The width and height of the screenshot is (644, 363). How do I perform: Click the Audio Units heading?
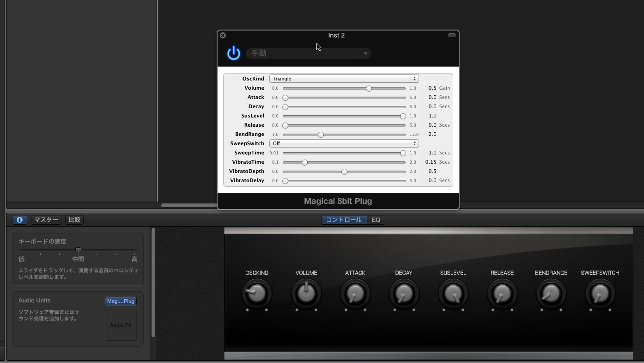coord(35,301)
